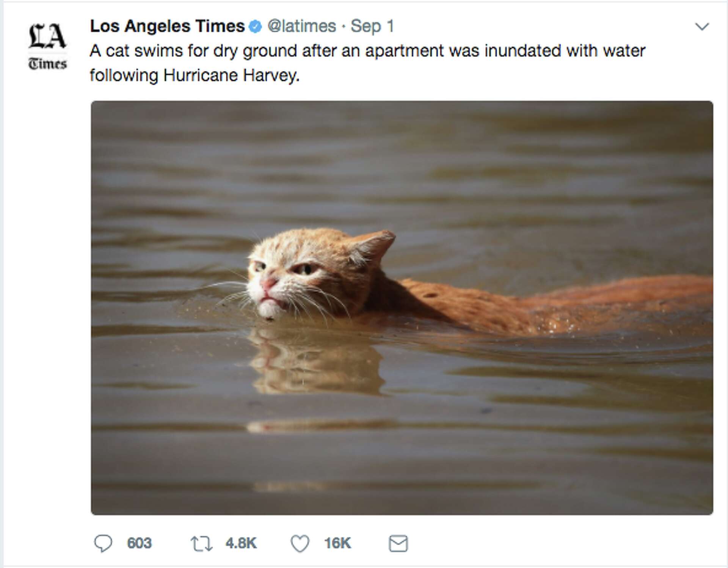Click the 4.8K retweets count

(241, 543)
